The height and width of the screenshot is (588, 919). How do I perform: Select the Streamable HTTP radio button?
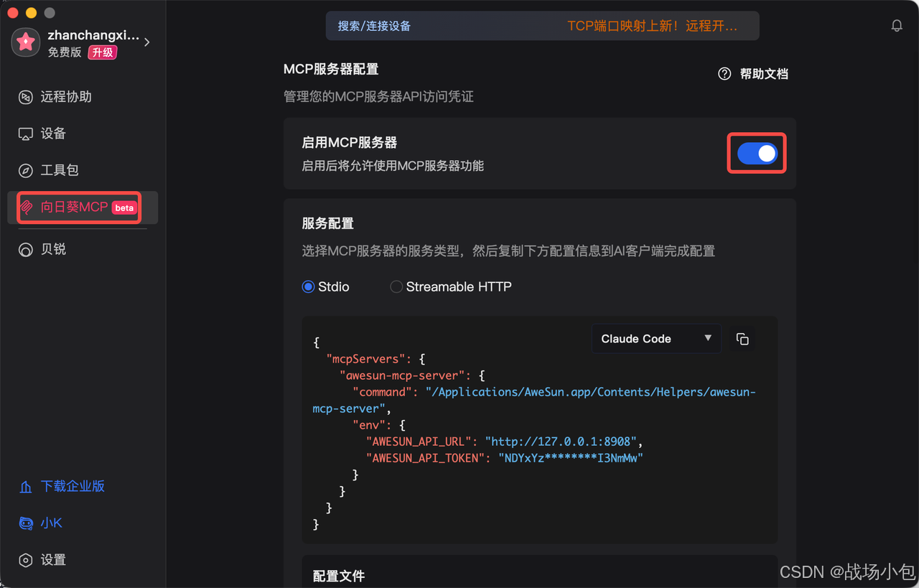point(396,286)
